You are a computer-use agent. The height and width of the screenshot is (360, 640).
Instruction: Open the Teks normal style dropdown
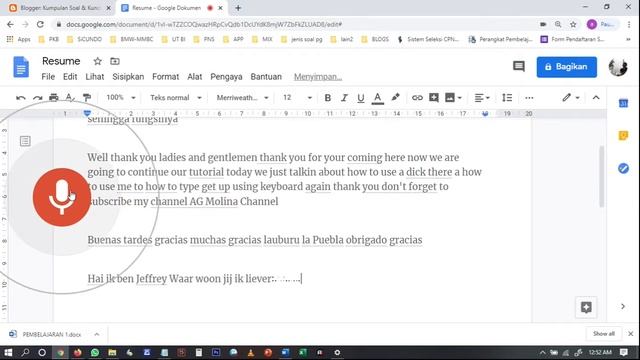(x=176, y=98)
